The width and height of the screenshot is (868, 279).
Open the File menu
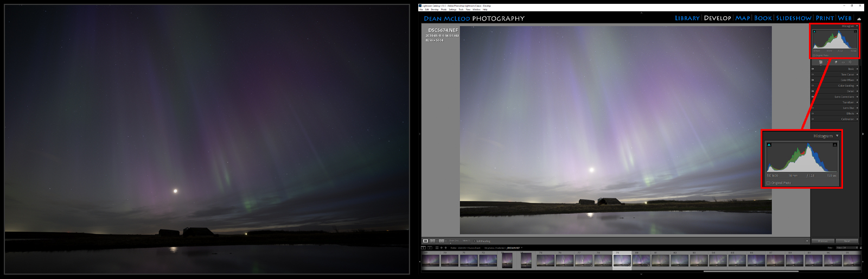click(x=421, y=9)
